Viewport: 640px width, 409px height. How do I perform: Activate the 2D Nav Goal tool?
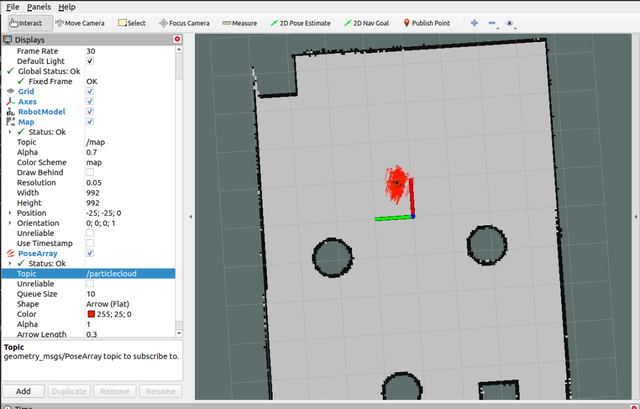(367, 23)
